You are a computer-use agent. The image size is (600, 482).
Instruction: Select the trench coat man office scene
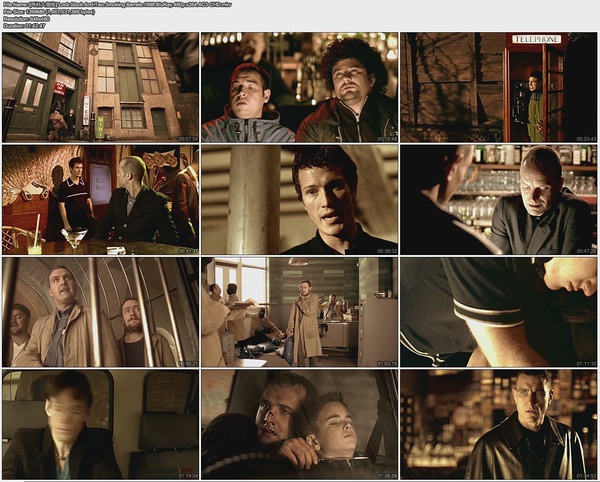[300, 312]
